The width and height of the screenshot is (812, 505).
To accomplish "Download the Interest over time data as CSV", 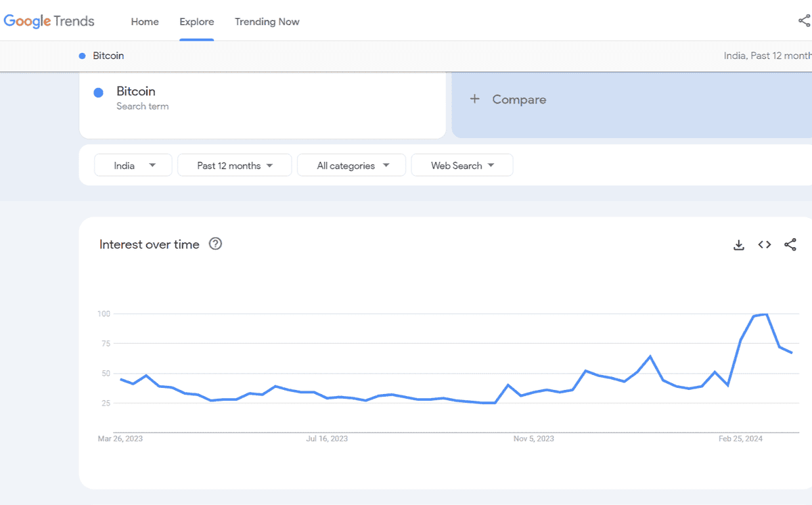I will coord(738,244).
